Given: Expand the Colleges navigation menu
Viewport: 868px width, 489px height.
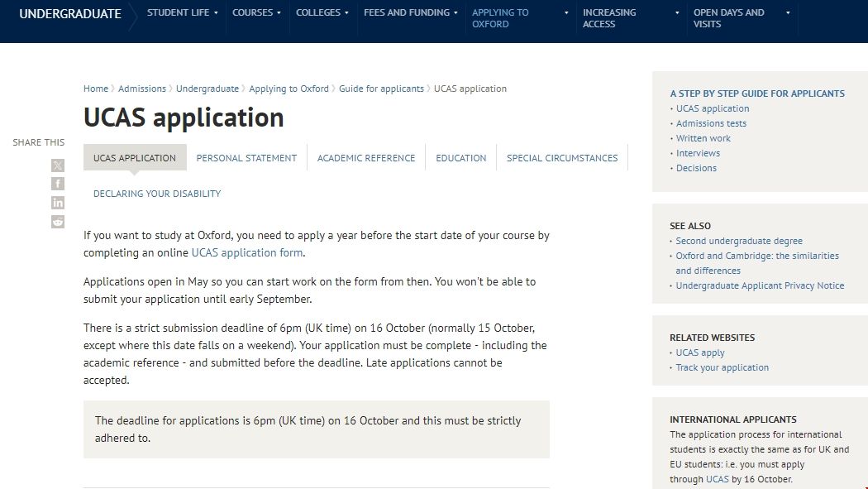Looking at the screenshot, I should 322,13.
